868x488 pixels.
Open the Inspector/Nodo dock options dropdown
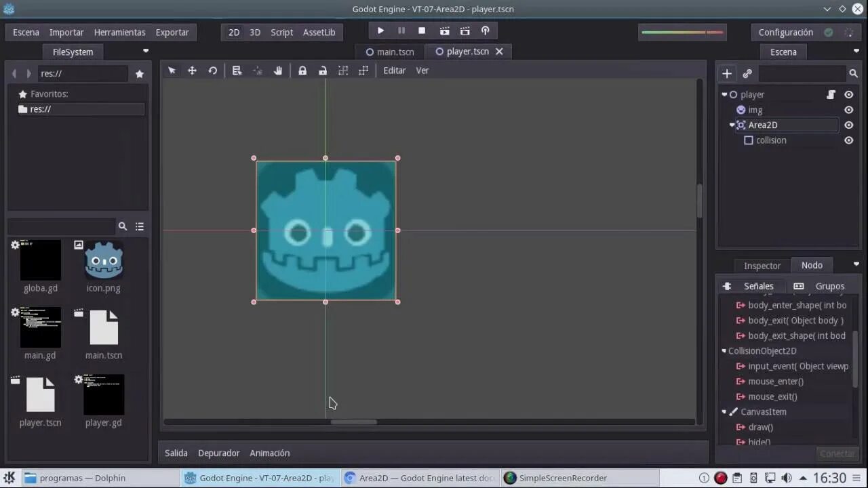coord(856,264)
